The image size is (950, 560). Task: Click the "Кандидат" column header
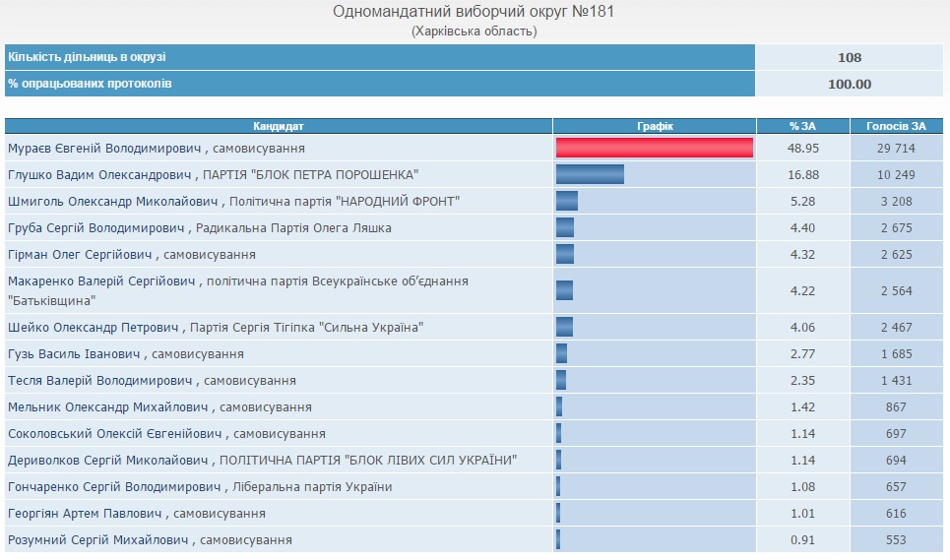279,126
